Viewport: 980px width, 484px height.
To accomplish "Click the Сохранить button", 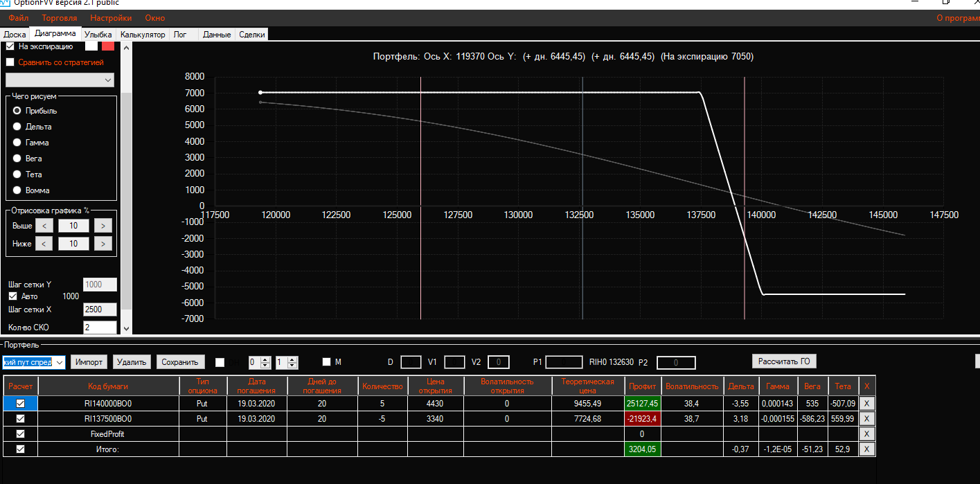I will pos(181,362).
